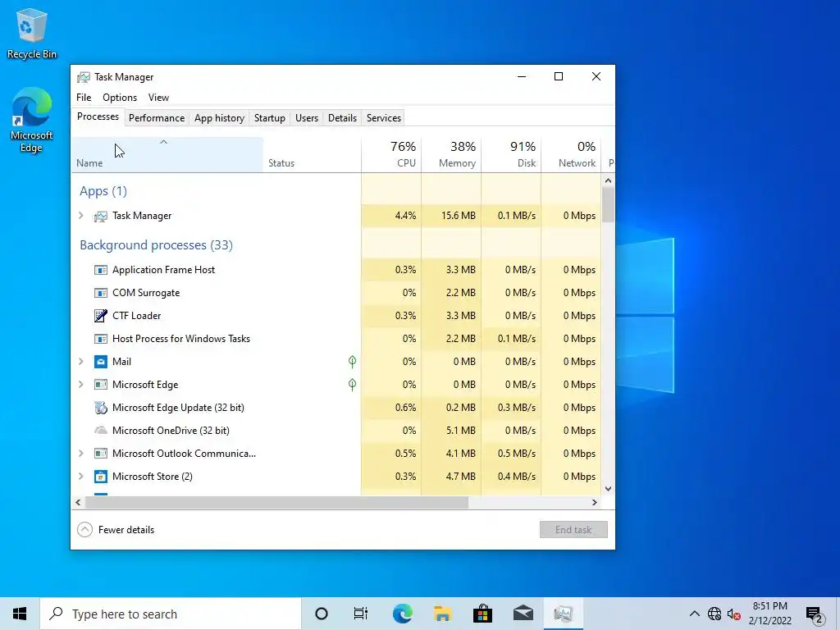The image size is (840, 630).
Task: Open Mail app from taskbar
Action: (523, 614)
